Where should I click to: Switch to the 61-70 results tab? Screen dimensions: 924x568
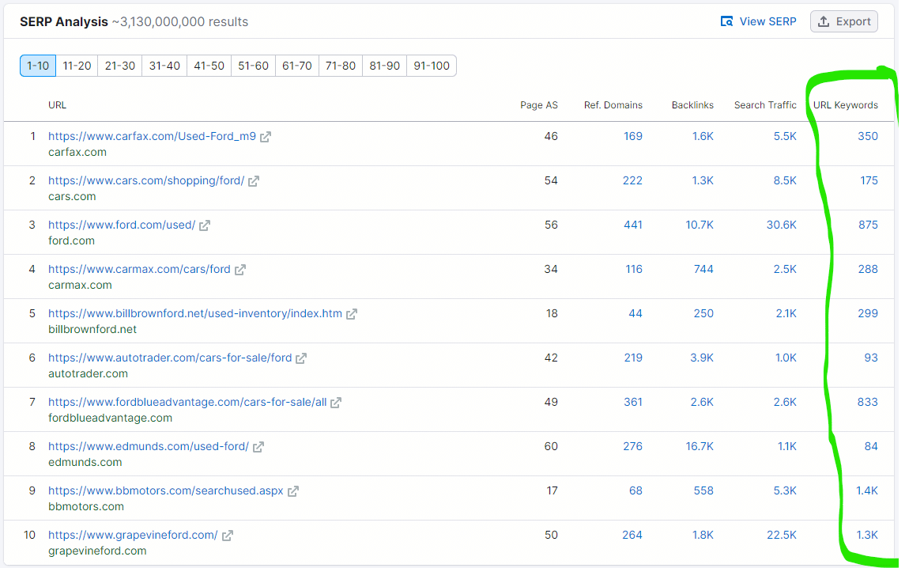click(x=297, y=66)
